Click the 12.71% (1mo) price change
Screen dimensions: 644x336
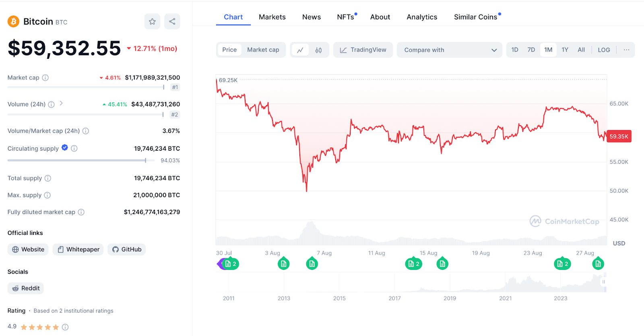pyautogui.click(x=152, y=49)
